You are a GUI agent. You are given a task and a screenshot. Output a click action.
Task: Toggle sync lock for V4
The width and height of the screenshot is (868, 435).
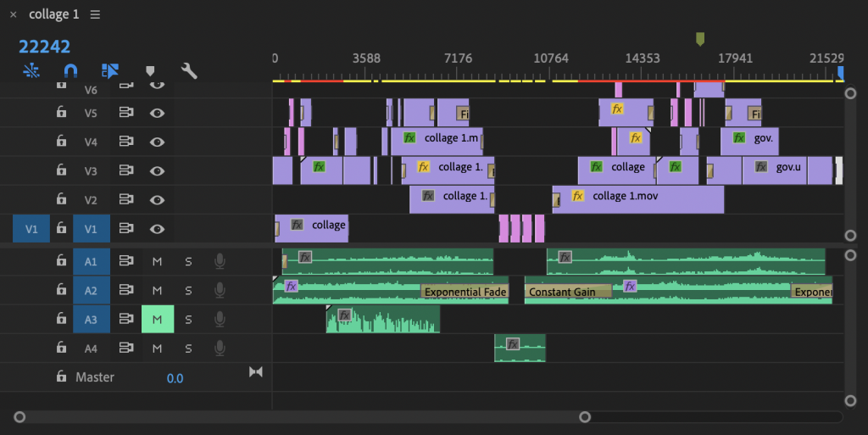(126, 142)
